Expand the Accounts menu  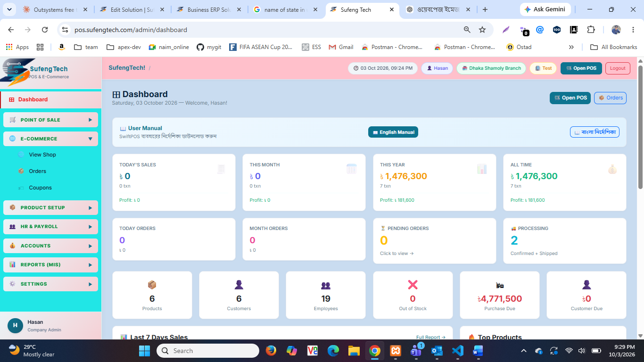pos(50,246)
